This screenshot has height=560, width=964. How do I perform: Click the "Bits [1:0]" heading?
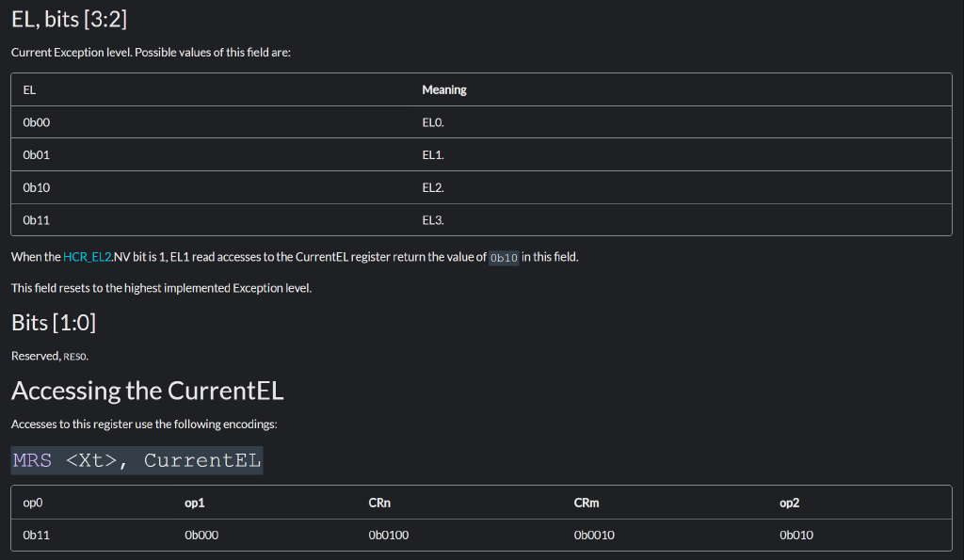coord(54,323)
